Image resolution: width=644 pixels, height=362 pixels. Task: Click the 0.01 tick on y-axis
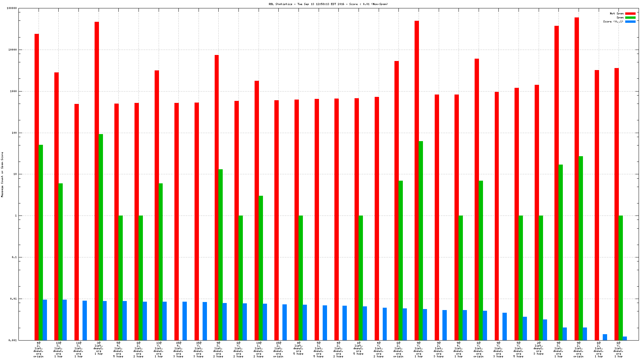(13, 299)
